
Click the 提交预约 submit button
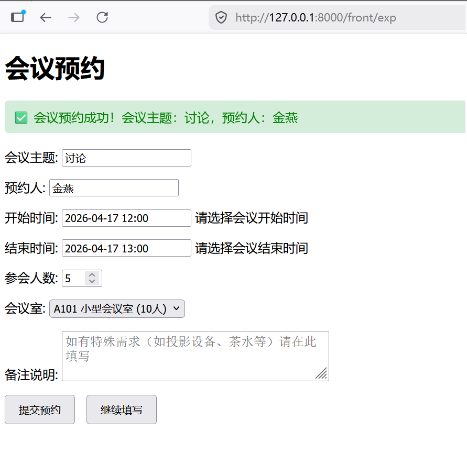click(x=39, y=409)
